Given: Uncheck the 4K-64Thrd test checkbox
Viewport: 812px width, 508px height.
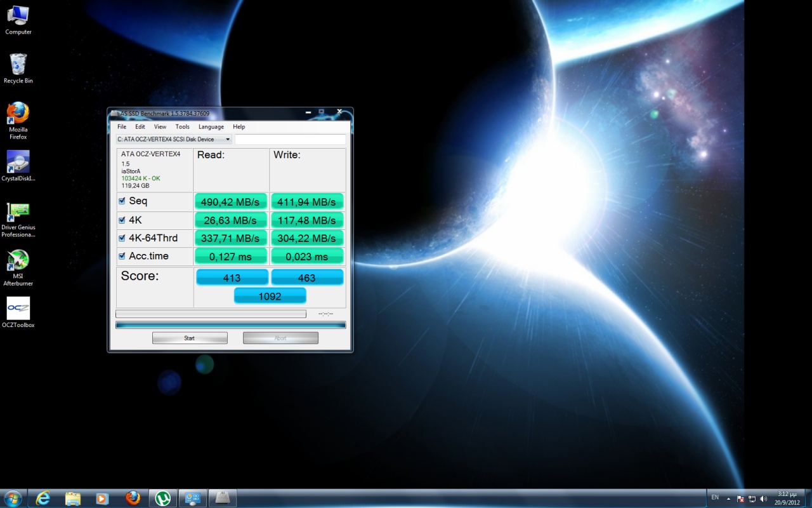Looking at the screenshot, I should click(122, 238).
